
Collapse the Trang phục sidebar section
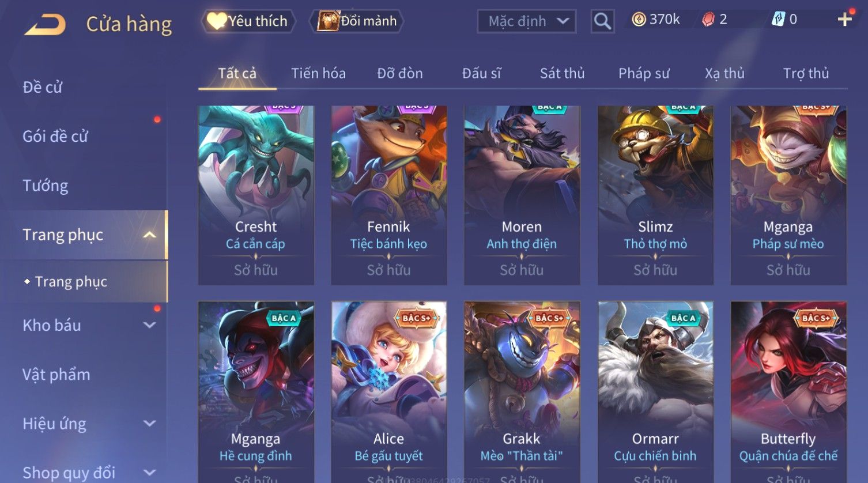tap(149, 235)
